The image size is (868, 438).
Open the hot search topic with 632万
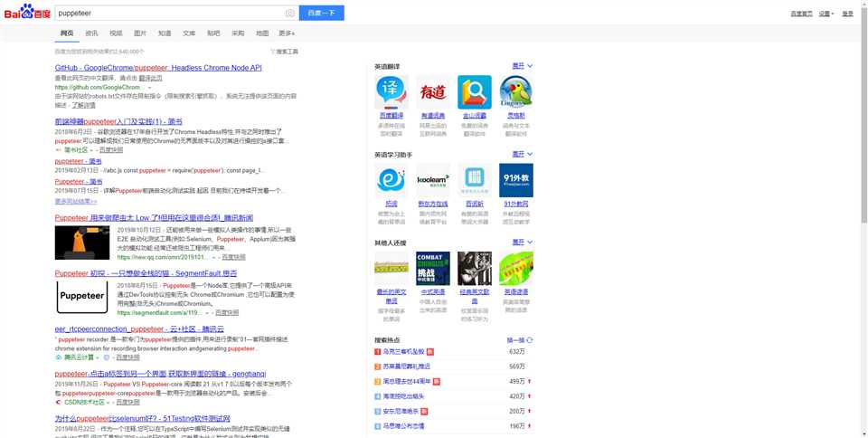[x=403, y=352]
